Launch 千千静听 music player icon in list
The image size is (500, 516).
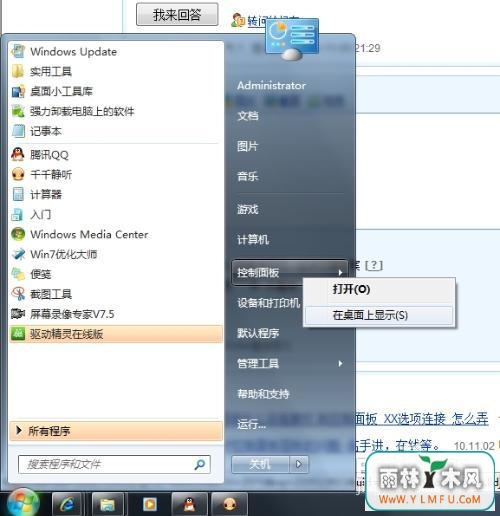18,174
